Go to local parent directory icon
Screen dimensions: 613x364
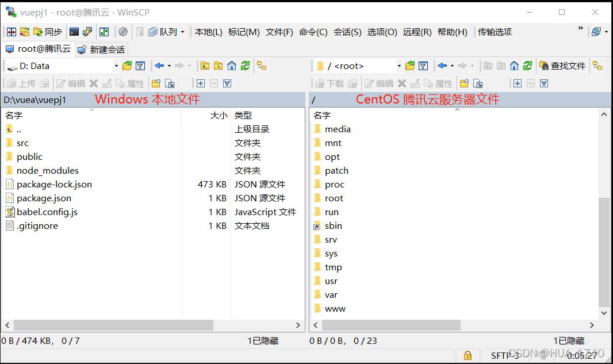[205, 66]
